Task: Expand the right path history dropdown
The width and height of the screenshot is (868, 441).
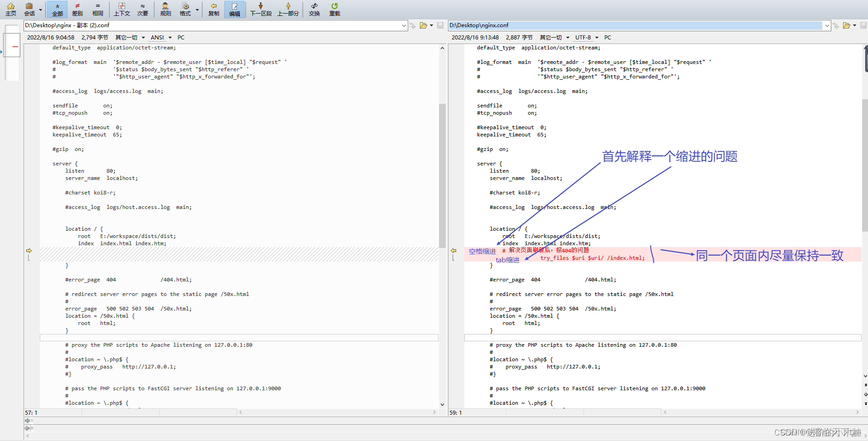Action: [x=827, y=25]
